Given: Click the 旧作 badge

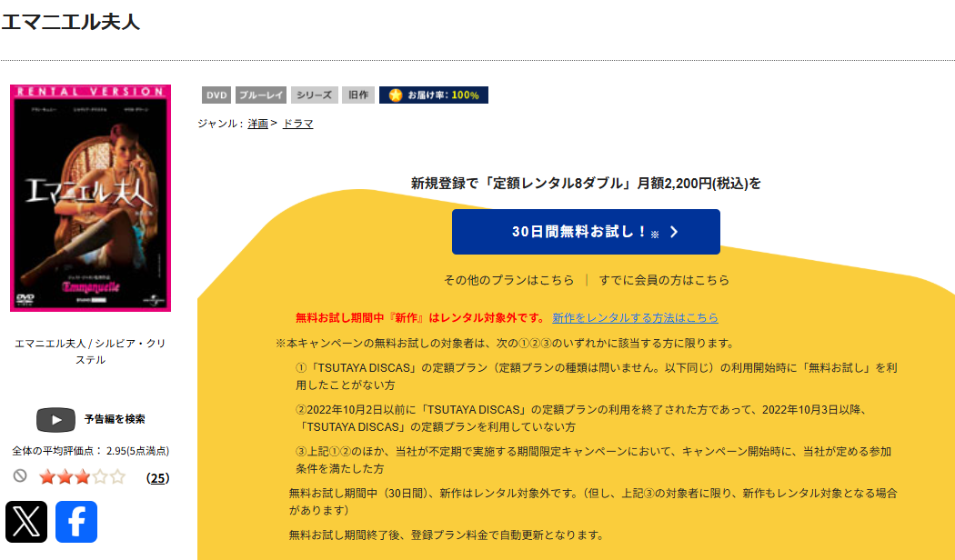Looking at the screenshot, I should point(358,95).
